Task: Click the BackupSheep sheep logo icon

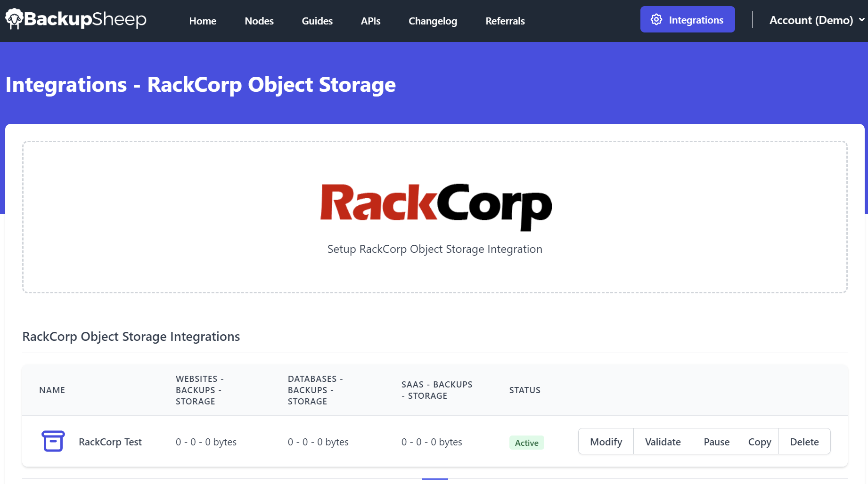Action: 14,19
